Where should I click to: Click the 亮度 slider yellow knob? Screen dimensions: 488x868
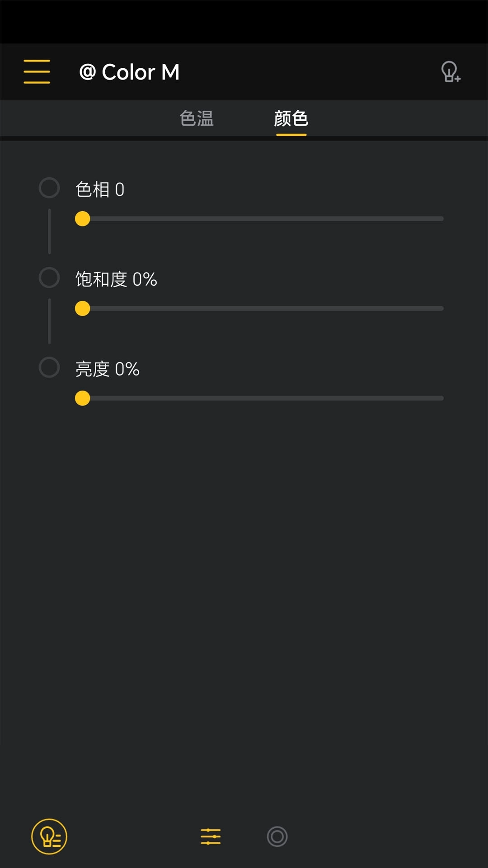(x=83, y=398)
